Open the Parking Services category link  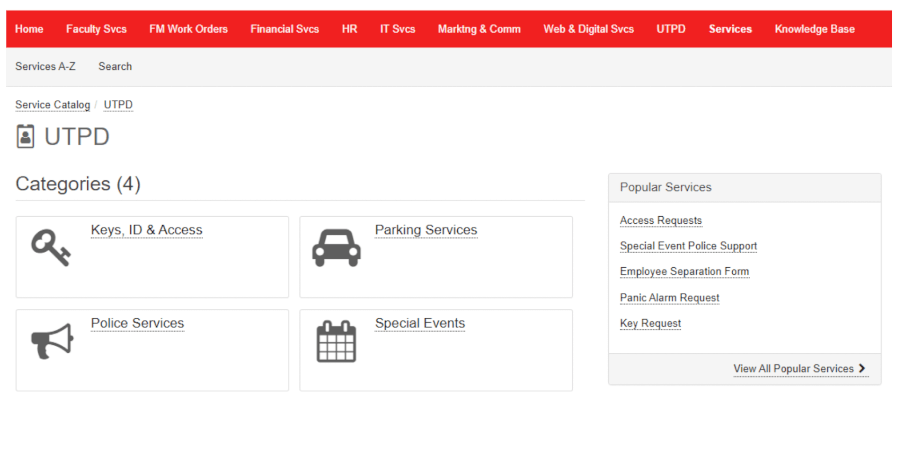pyautogui.click(x=425, y=230)
